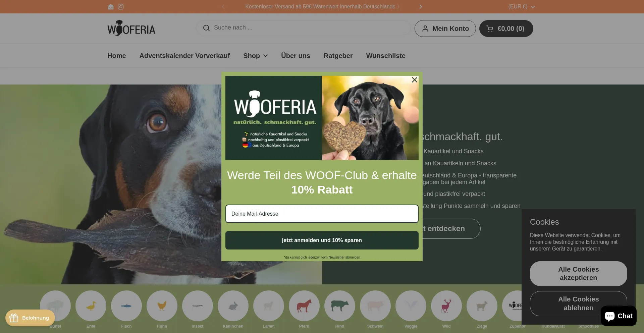Focus the Deine Mail-Adresse field
The width and height of the screenshot is (644, 333).
tap(322, 214)
